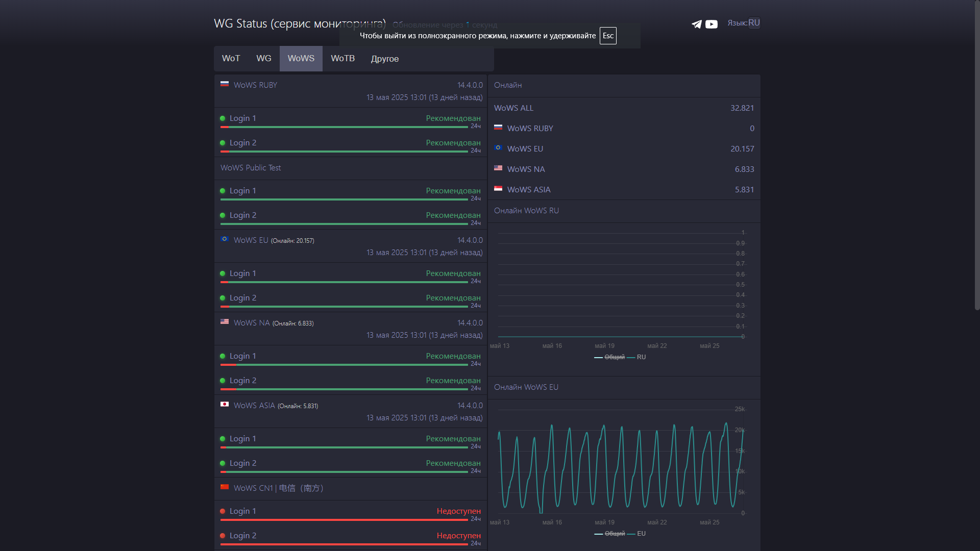Click green status dot of WoWS RUBY Login 2
The width and height of the screenshot is (980, 551).
click(223, 143)
